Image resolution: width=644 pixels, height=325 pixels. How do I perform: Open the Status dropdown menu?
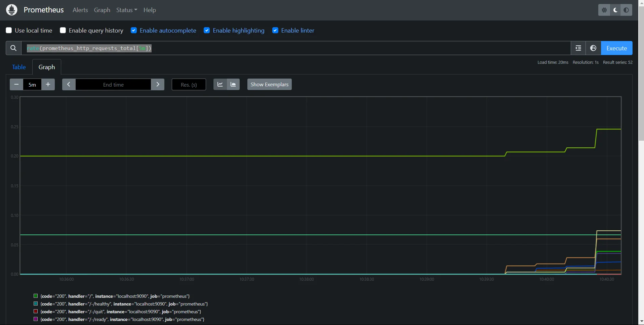click(x=126, y=10)
